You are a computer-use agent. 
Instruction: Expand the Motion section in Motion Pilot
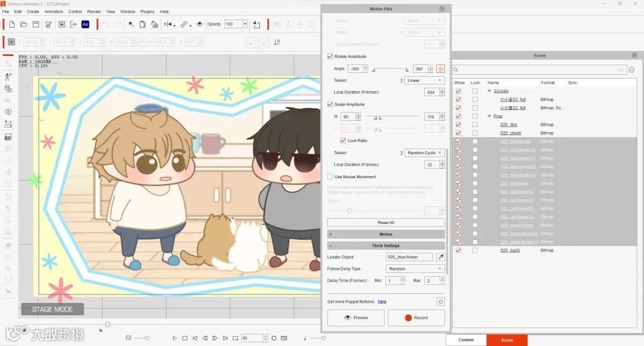386,234
